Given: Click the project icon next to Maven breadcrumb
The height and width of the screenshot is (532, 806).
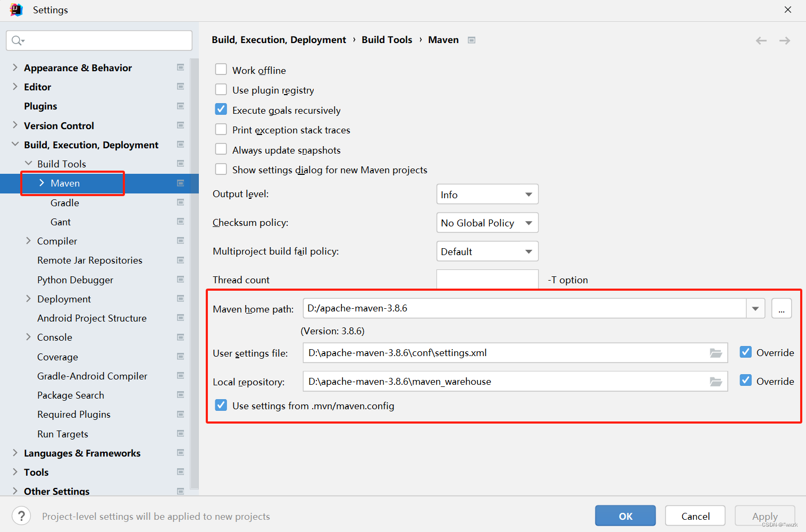Looking at the screenshot, I should click(472, 40).
